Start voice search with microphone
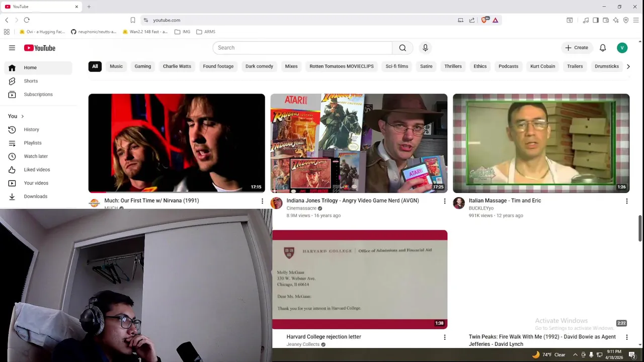The height and width of the screenshot is (362, 644). coord(425,48)
